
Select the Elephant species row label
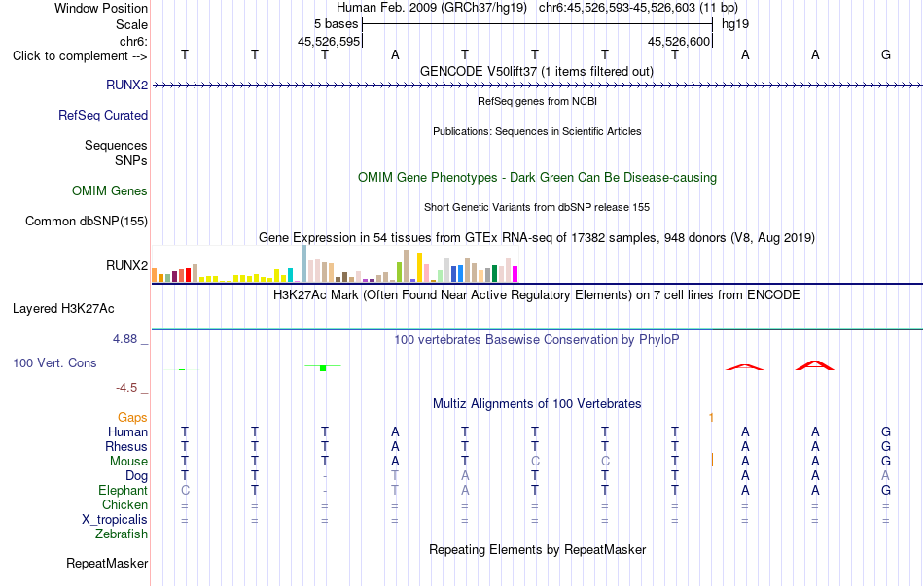point(123,490)
